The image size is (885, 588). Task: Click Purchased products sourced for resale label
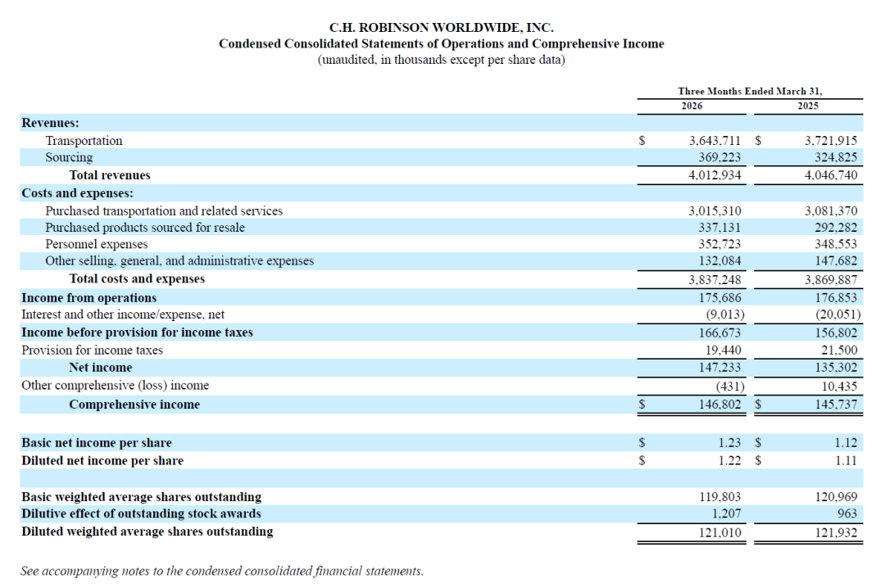point(145,228)
